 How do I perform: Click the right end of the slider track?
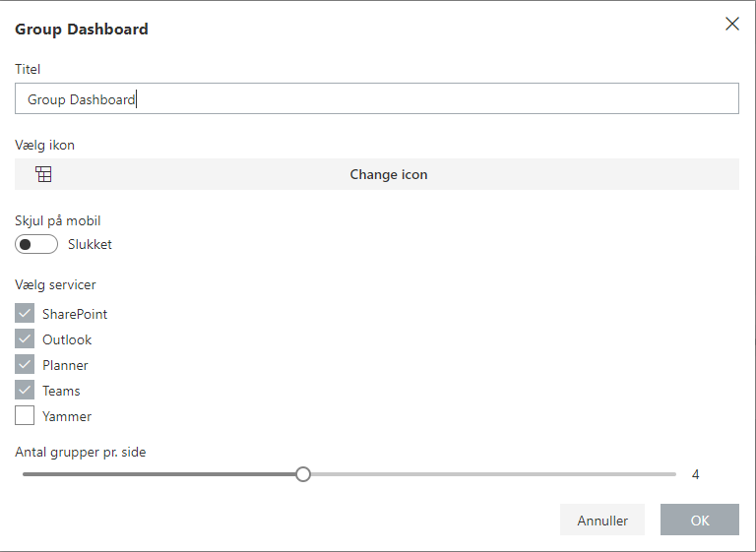tap(673, 474)
